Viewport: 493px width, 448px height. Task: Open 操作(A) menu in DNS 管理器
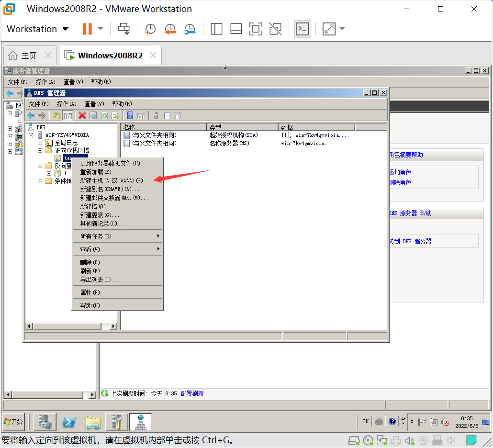point(67,104)
